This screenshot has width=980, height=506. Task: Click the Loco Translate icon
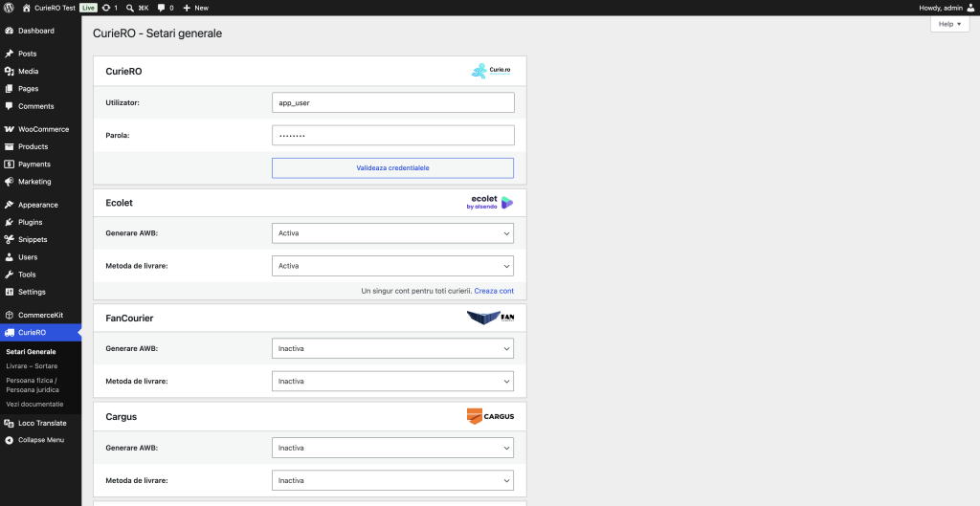click(9, 423)
